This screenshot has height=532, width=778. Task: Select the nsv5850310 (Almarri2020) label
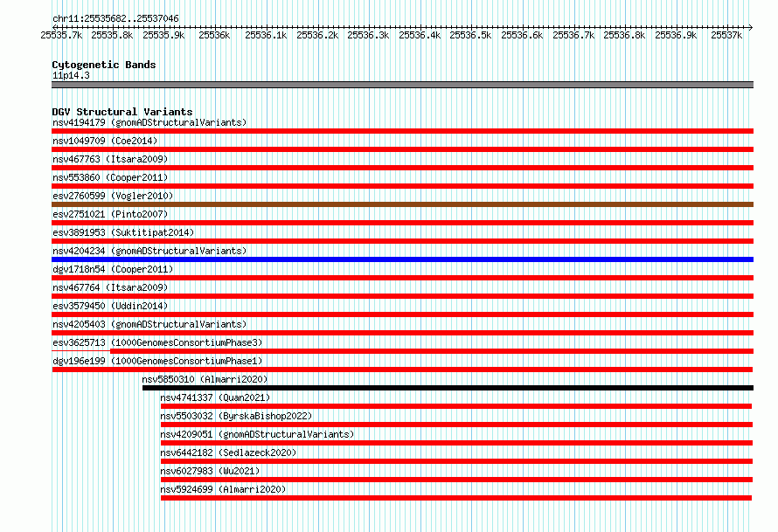click(205, 379)
